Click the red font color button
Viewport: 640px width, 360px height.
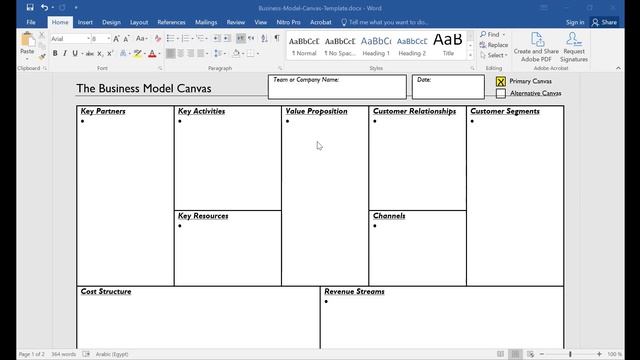pos(152,53)
